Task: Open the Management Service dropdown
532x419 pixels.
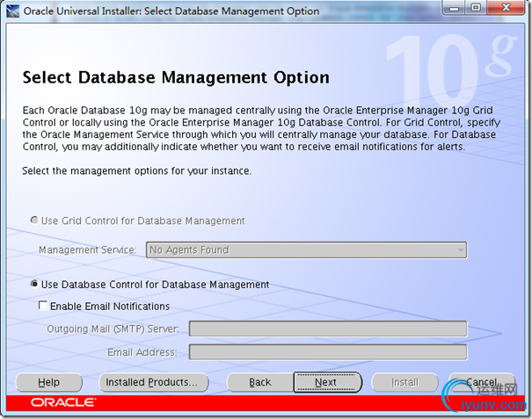Action: tap(306, 250)
